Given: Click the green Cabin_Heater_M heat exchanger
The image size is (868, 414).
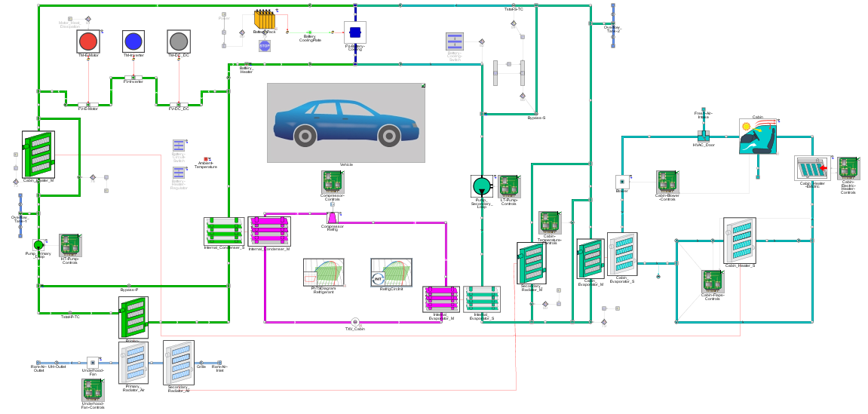Looking at the screenshot, I should (38, 154).
